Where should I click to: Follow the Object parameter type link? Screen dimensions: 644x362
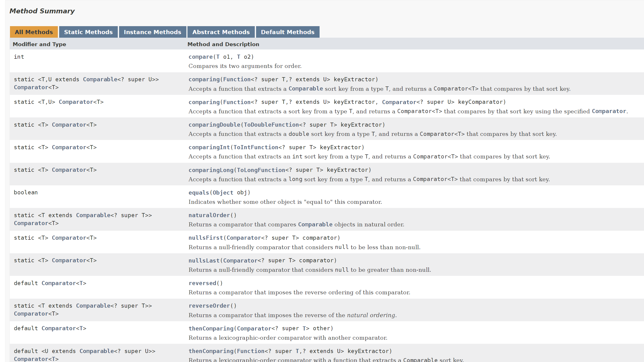tap(223, 193)
